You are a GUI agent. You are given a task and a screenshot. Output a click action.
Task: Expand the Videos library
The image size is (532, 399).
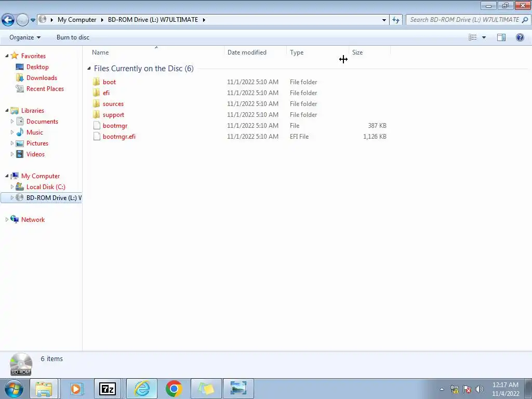12,154
